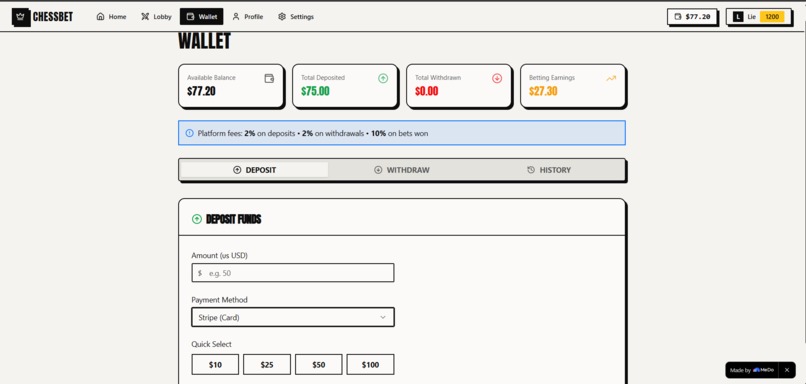Click the Profile person icon
This screenshot has width=806, height=384.
tap(236, 16)
